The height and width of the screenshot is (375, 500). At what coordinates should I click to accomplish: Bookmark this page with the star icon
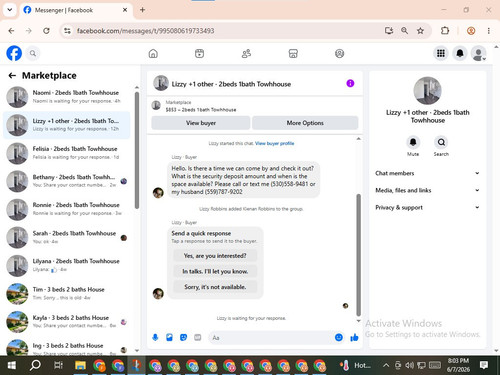420,31
